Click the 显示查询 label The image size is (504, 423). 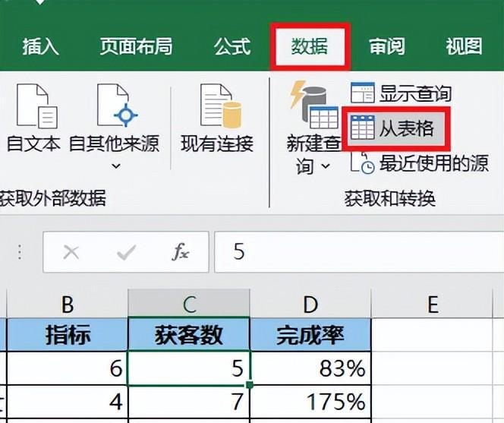click(415, 93)
